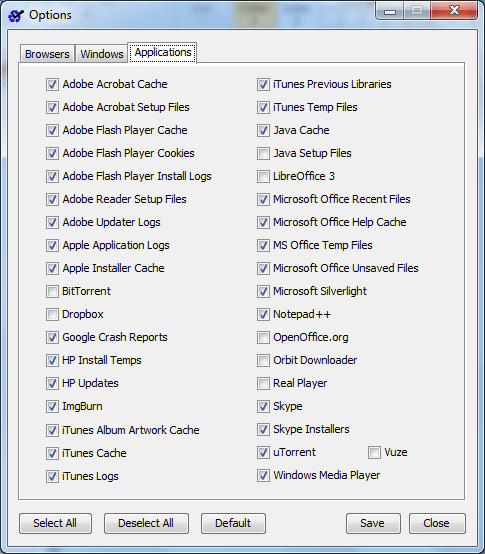This screenshot has width=485, height=554.
Task: Toggle the Microsoft Silverlight checkbox
Action: point(263,292)
